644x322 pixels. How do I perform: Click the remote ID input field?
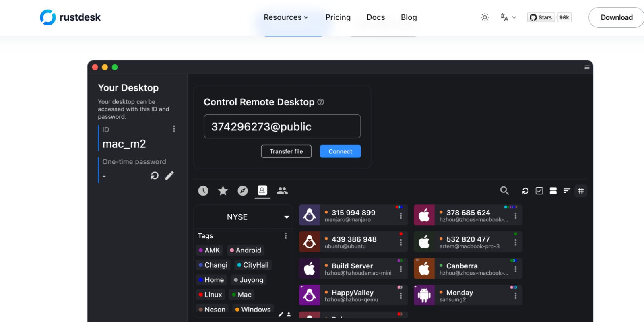(x=282, y=126)
